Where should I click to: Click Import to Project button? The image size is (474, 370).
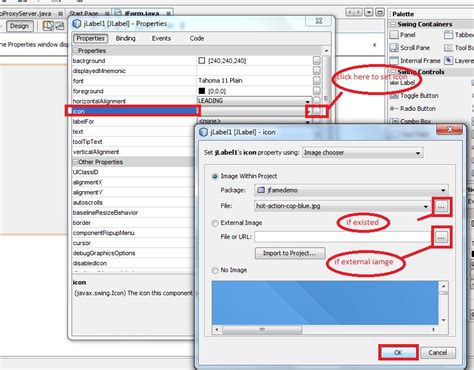click(290, 253)
